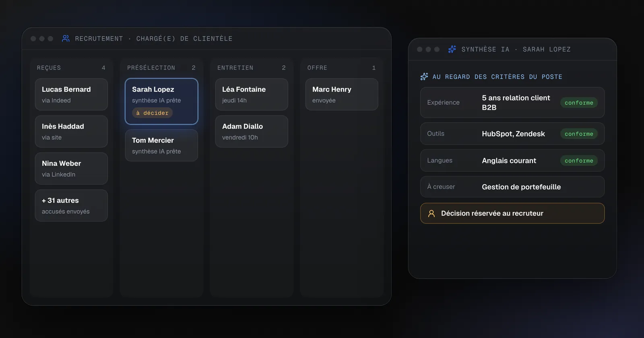Click the Offre column header
644x338 pixels.
[x=317, y=68]
